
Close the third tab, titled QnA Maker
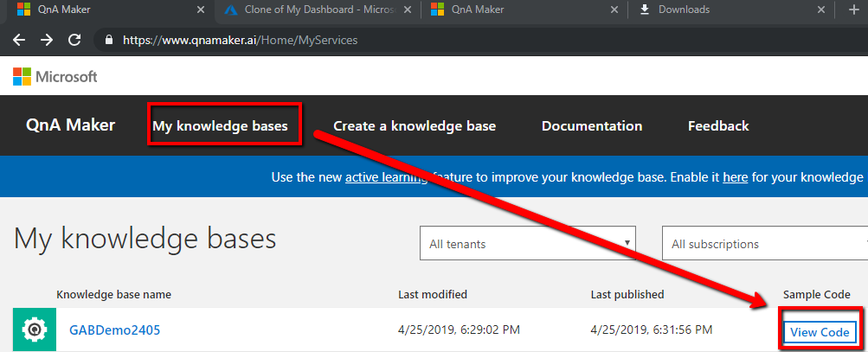[x=614, y=10]
